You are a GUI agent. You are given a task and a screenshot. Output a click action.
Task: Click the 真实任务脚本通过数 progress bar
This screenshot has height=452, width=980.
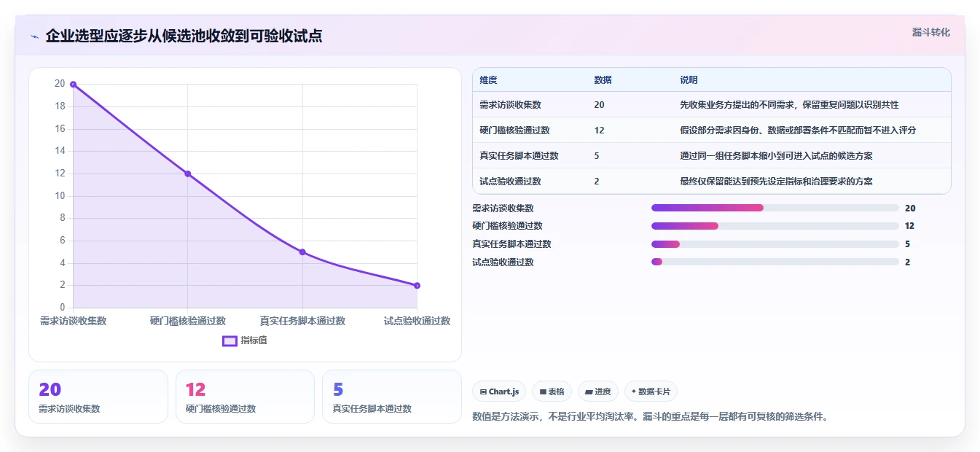[775, 244]
